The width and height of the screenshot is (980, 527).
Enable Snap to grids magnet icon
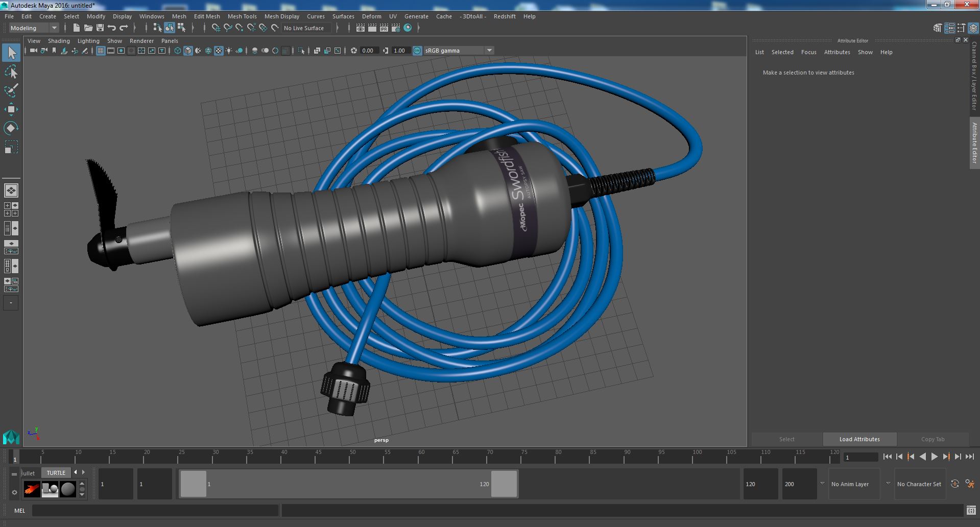point(216,28)
